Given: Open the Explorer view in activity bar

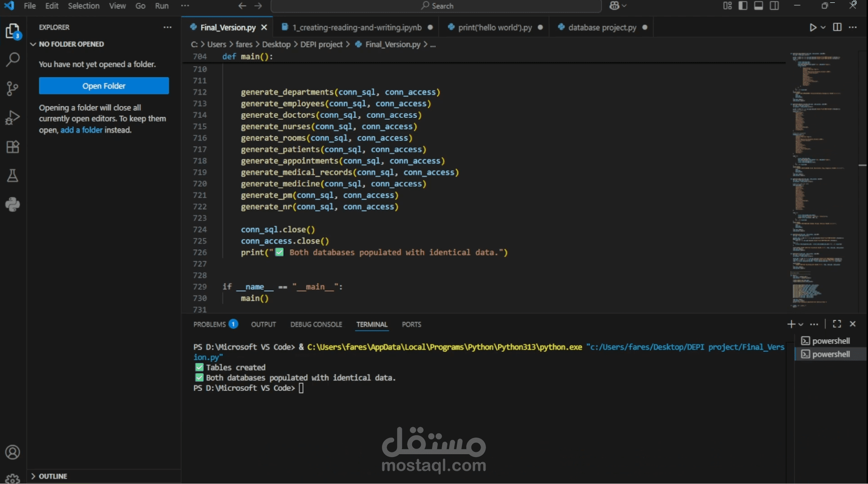Looking at the screenshot, I should click(13, 31).
